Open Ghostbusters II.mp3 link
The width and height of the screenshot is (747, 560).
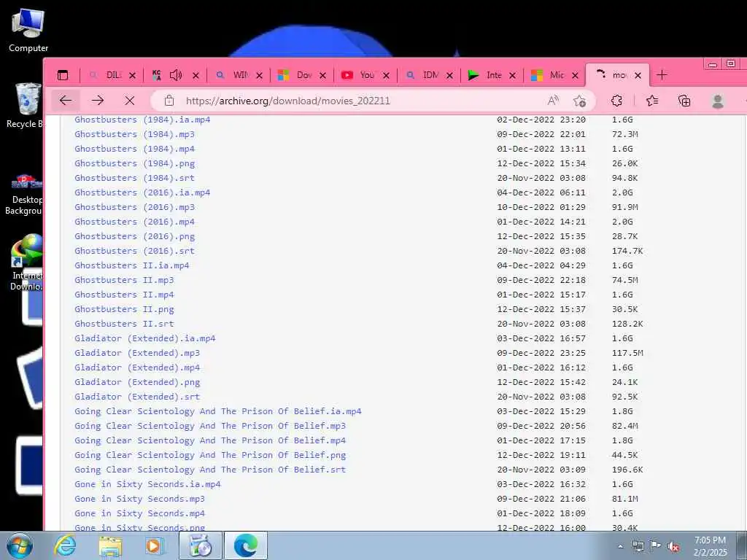pyautogui.click(x=124, y=280)
